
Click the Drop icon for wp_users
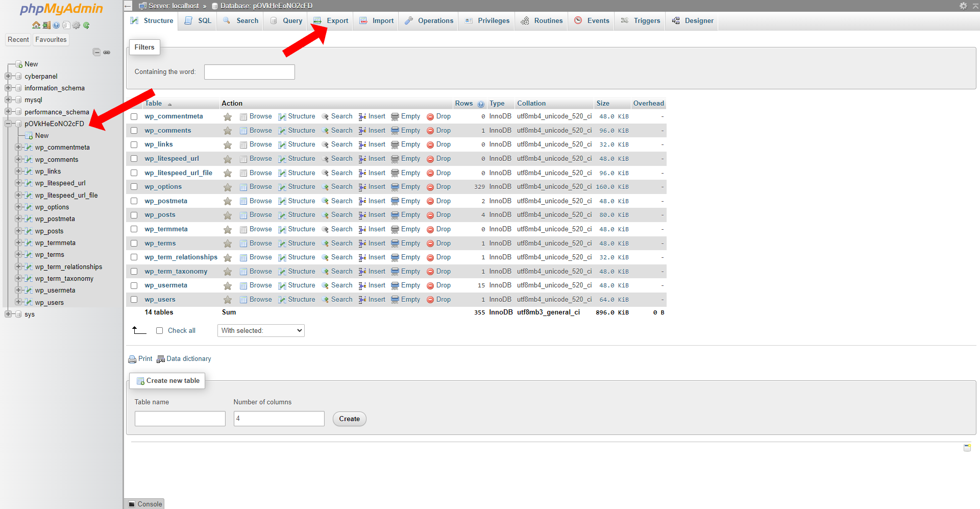[430, 300]
